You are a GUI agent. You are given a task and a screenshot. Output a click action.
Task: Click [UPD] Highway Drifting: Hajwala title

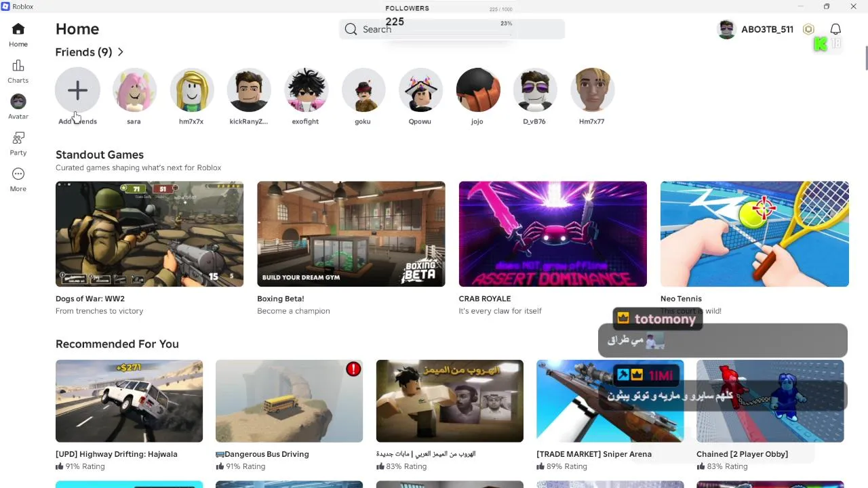pyautogui.click(x=117, y=454)
